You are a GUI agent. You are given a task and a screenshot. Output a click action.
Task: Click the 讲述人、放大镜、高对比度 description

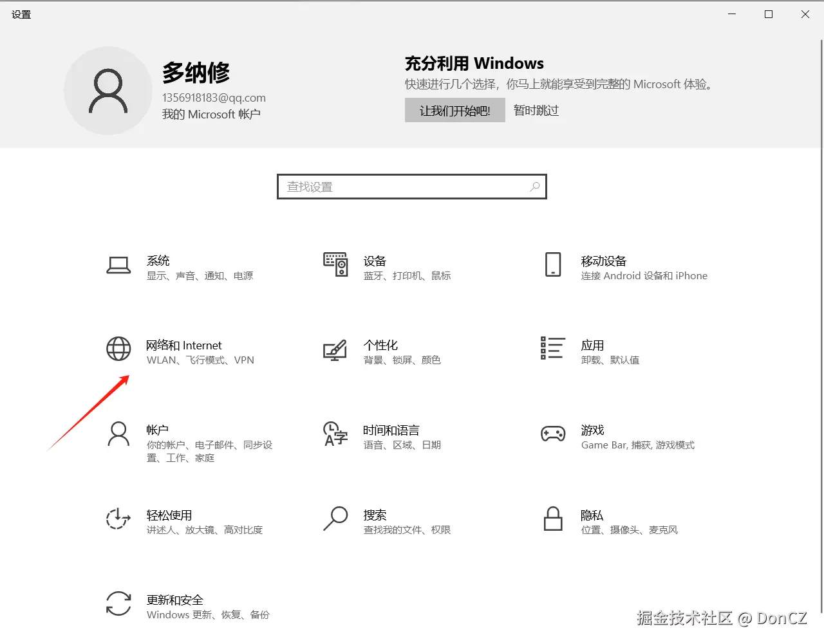point(205,530)
